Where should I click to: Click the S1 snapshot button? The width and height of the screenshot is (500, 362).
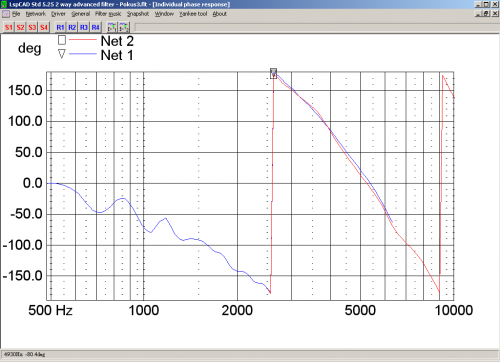click(9, 27)
